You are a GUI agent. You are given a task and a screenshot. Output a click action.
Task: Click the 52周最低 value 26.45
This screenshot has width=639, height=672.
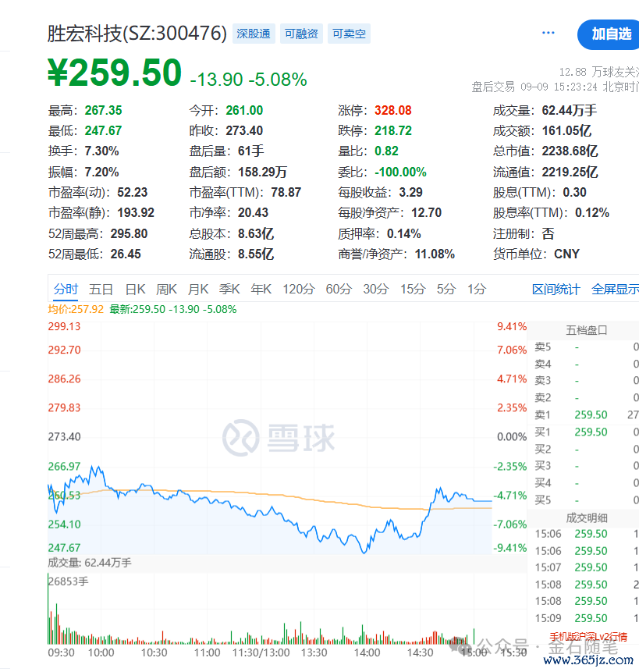coord(126,254)
